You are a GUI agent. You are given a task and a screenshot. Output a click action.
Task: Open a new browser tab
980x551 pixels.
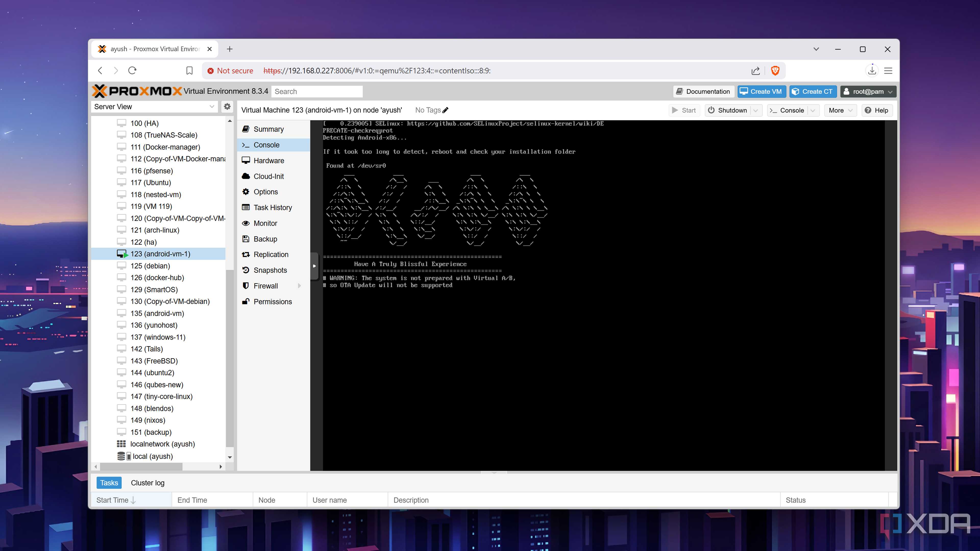(229, 49)
